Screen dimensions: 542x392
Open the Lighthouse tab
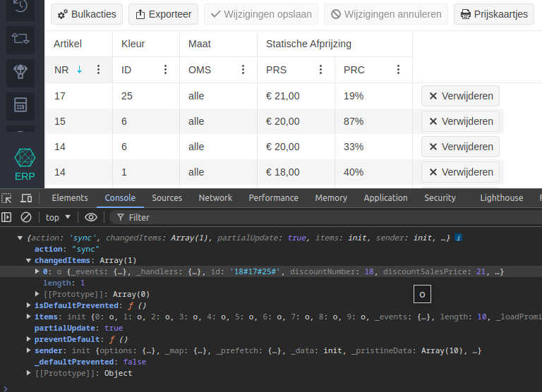coord(502,198)
